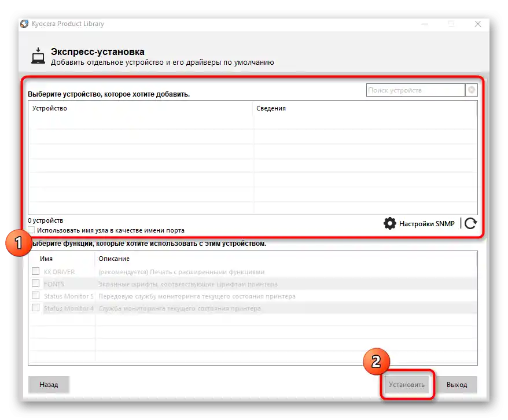Click the Kyocera Product Library title icon
Screen dimensions: 508x420
[24, 24]
